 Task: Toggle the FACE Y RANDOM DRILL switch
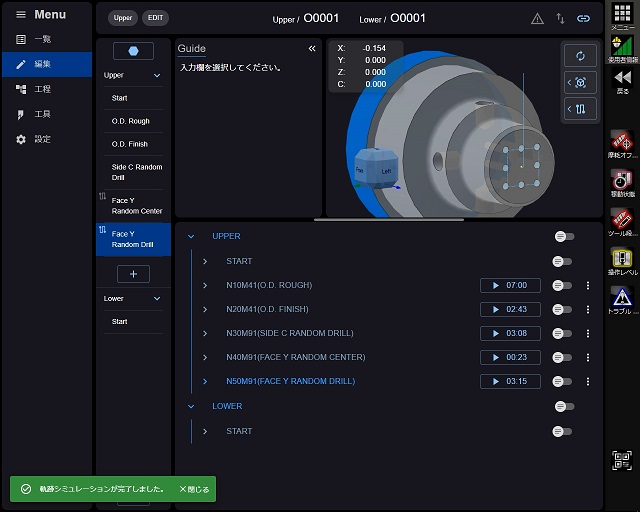coord(562,381)
